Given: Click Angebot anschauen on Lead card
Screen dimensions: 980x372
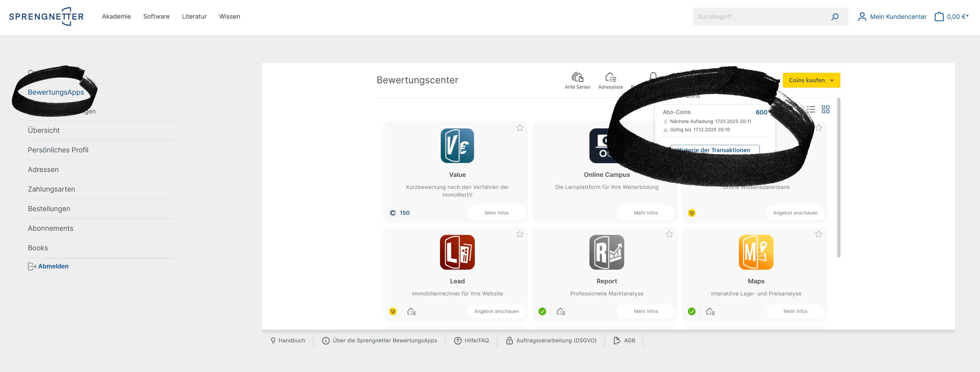Looking at the screenshot, I should 496,312.
